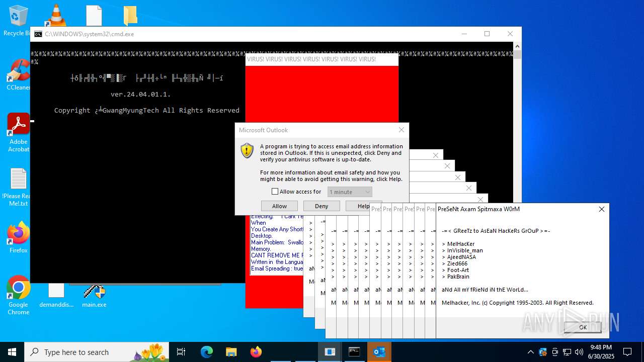The image size is (644, 362).
Task: Open the !Please Read Me!.txt file
Action: (18, 187)
